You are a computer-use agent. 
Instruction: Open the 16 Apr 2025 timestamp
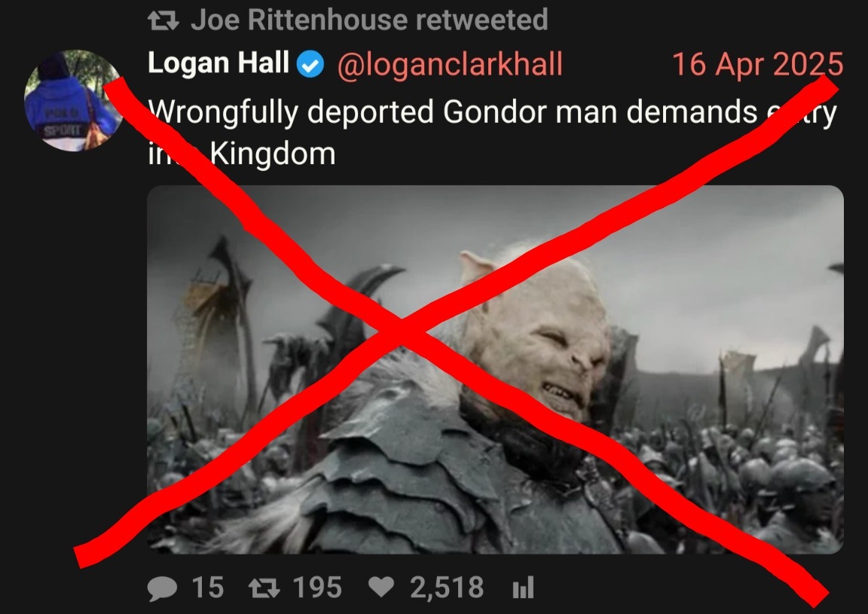(757, 64)
